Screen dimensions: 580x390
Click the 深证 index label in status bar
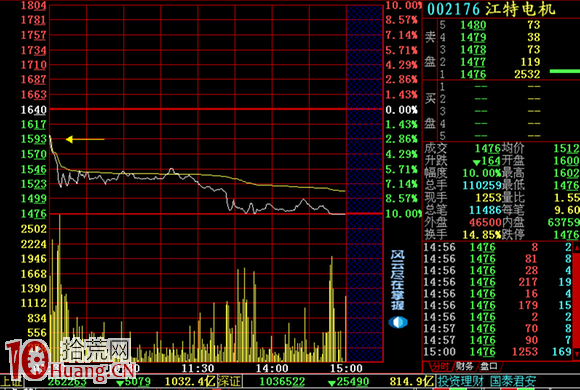[229, 381]
